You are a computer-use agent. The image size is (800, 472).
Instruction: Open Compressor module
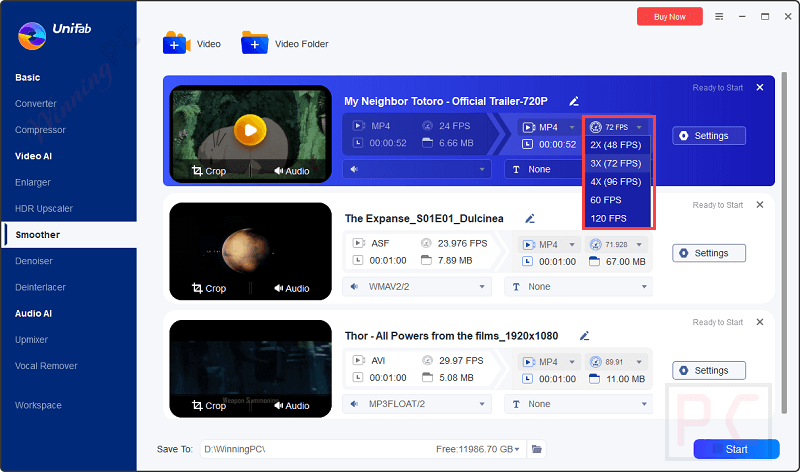click(x=40, y=130)
